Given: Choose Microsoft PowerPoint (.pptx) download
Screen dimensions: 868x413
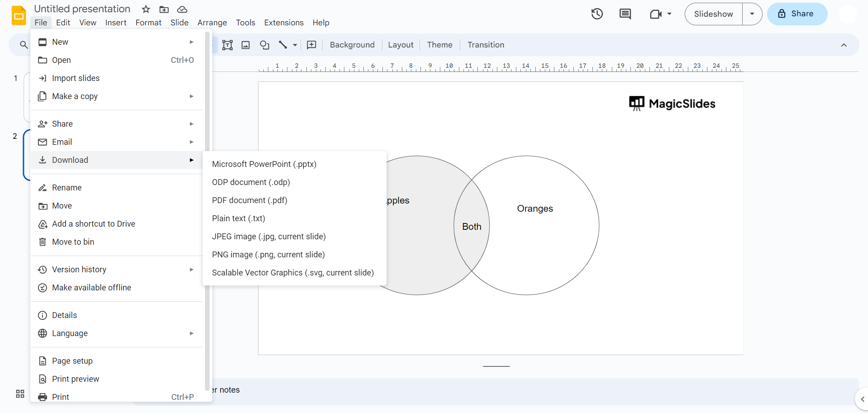Looking at the screenshot, I should coord(264,164).
